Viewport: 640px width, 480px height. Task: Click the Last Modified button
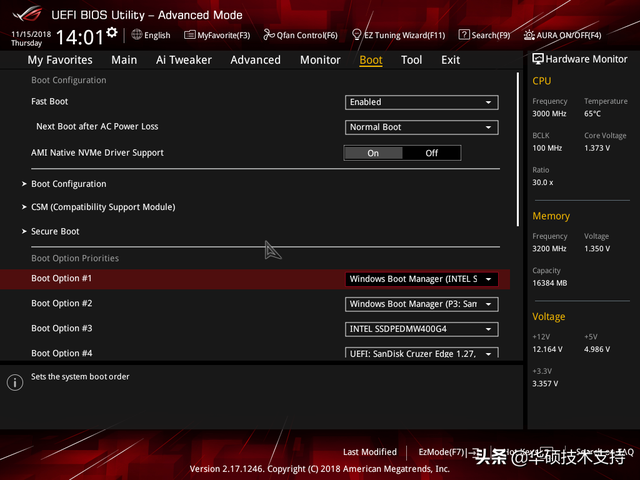pyautogui.click(x=370, y=452)
